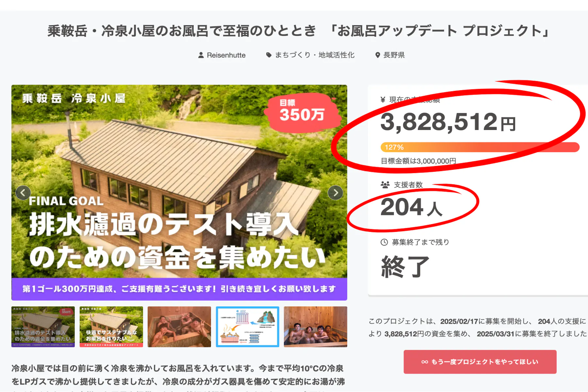Screen dimensions: 588x392
Task: Click the person icon beside Reisenhutte
Action: 201,55
